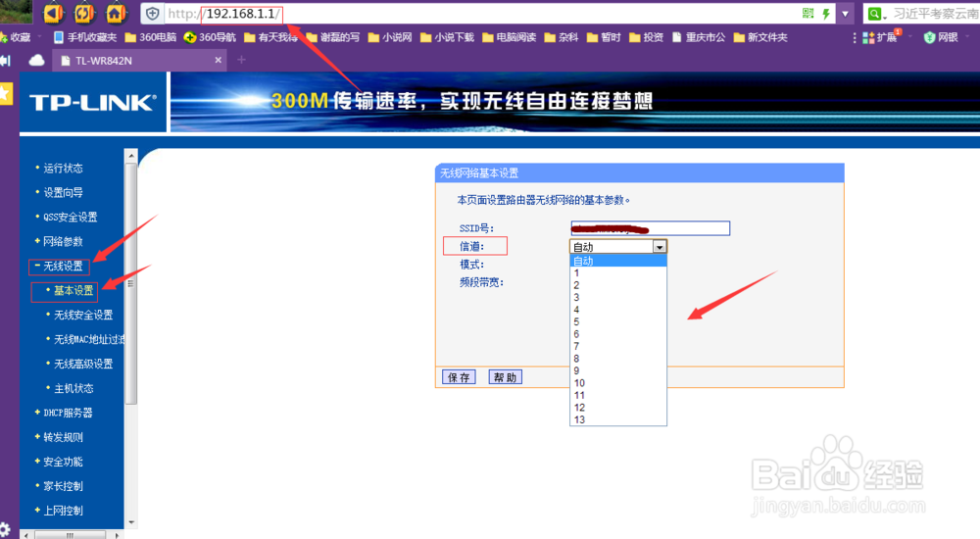Click the 扩展 extensions icon
The height and width of the screenshot is (539, 980).
click(x=880, y=37)
